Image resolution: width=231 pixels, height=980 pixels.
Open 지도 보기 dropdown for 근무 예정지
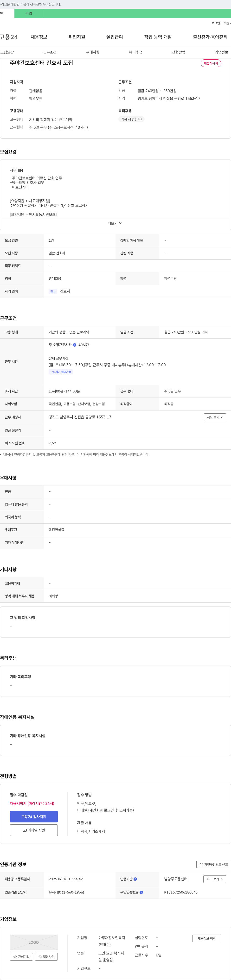[x=215, y=417]
